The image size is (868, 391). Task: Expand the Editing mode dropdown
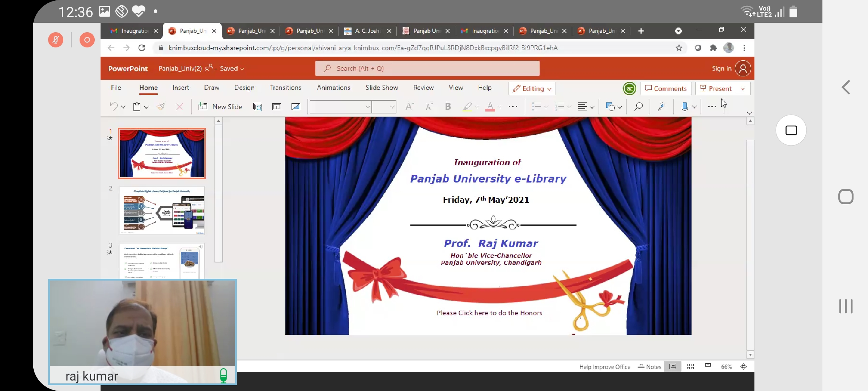coord(532,89)
